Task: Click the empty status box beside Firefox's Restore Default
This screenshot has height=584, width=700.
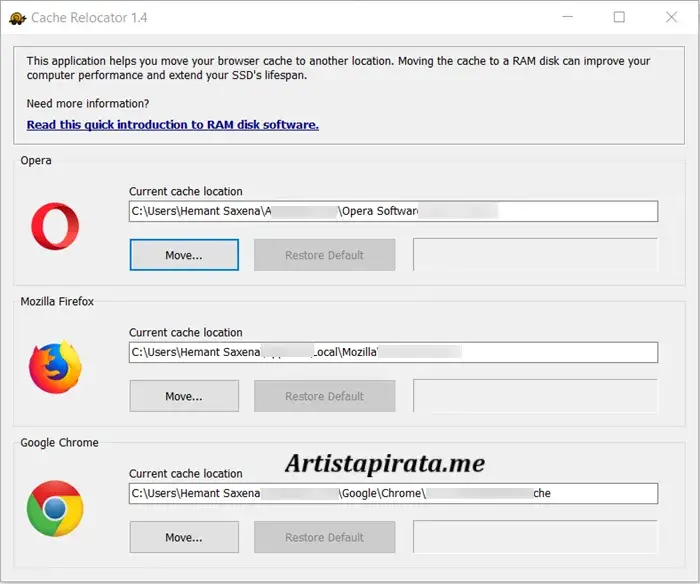Action: 535,396
